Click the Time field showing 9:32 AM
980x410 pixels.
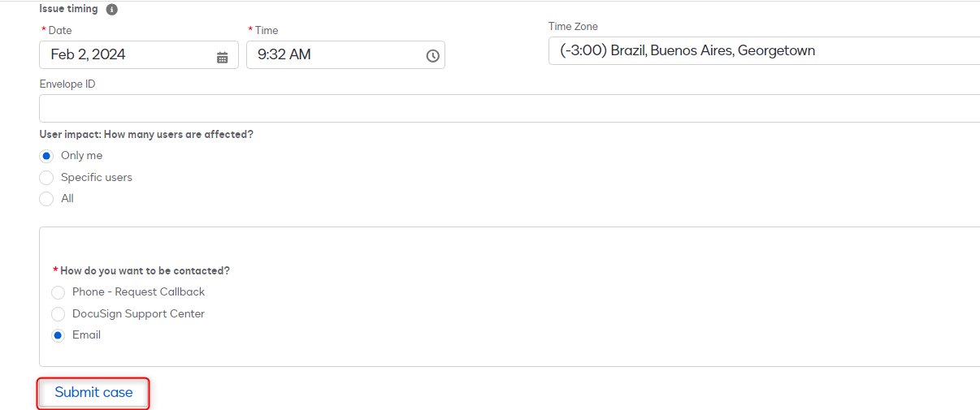point(333,55)
